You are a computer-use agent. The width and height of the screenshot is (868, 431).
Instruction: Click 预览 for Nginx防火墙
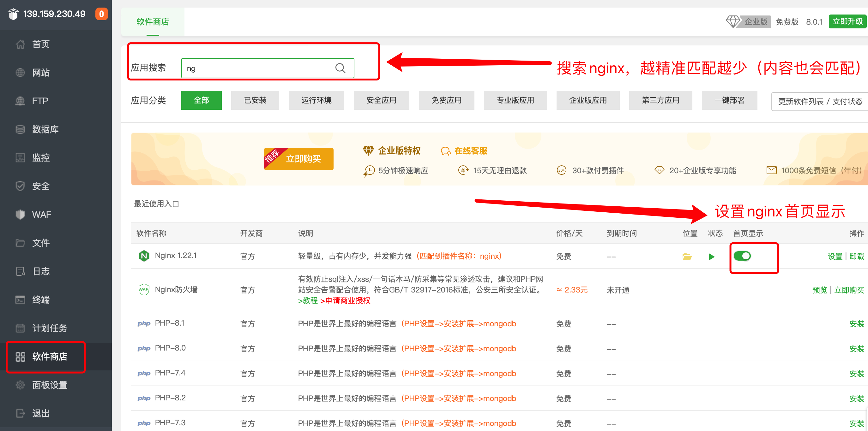pyautogui.click(x=819, y=290)
